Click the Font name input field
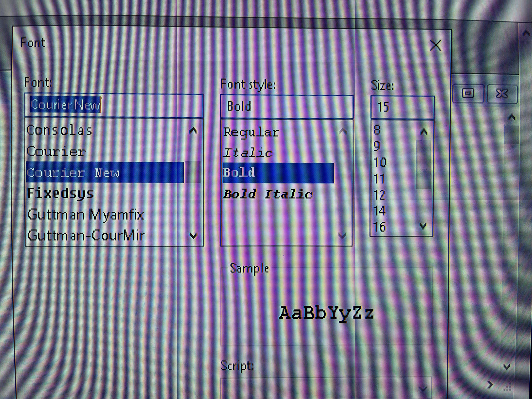The height and width of the screenshot is (399, 532). pos(114,106)
